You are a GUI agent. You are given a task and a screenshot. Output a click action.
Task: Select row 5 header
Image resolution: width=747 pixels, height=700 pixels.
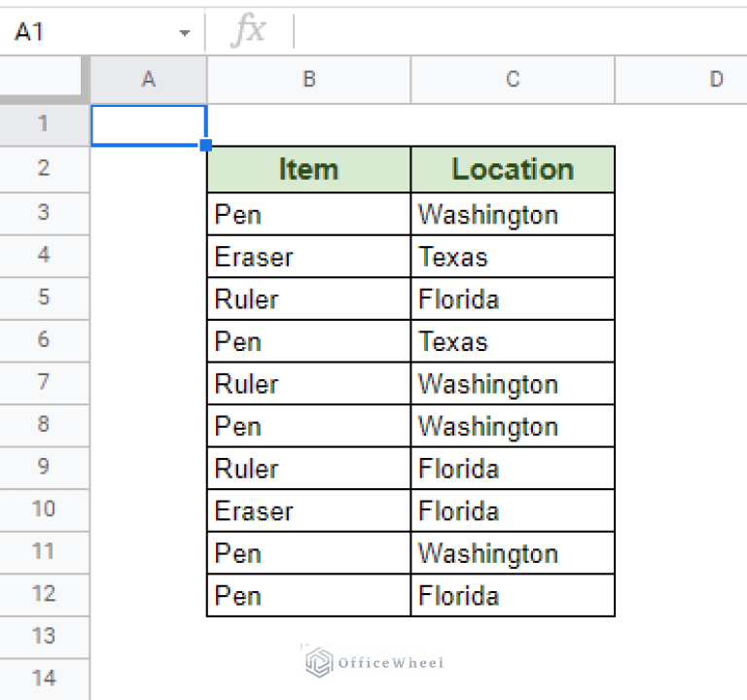pos(44,297)
